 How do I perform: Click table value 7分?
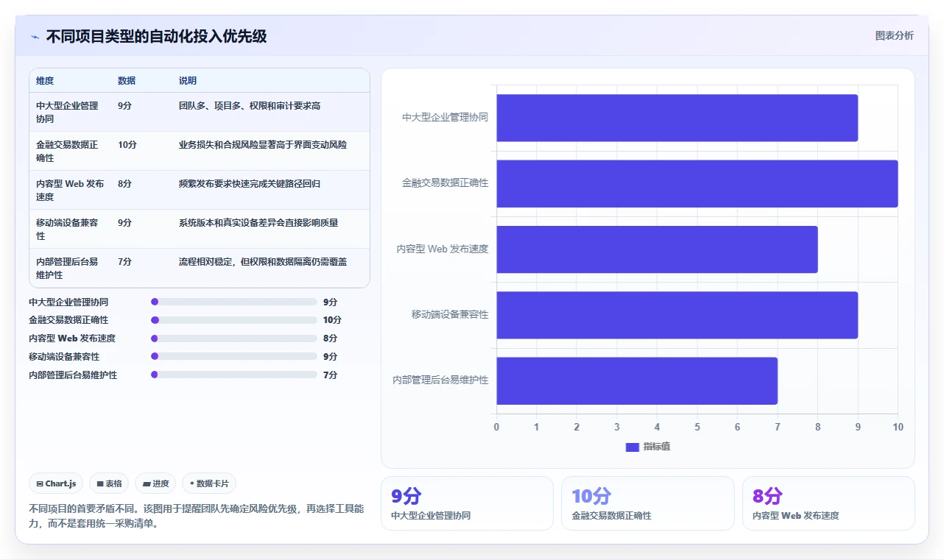[125, 262]
